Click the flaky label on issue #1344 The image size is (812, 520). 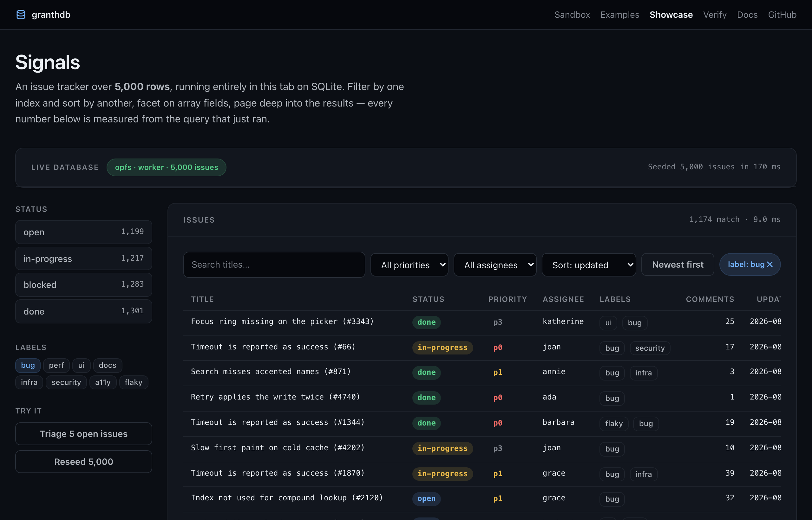coord(614,423)
